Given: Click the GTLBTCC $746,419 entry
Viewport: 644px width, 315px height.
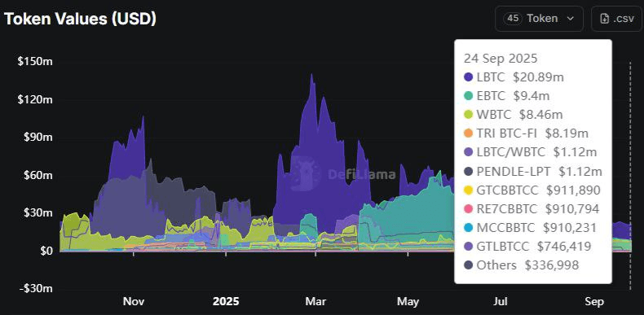Looking at the screenshot, I should [x=527, y=247].
